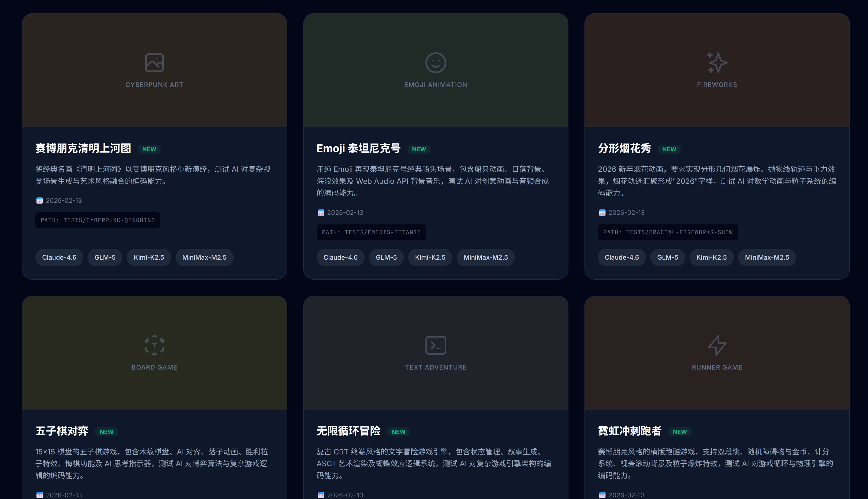
Task: Click calendar icon on Emoji 泰坦尼克号 card
Action: click(321, 212)
